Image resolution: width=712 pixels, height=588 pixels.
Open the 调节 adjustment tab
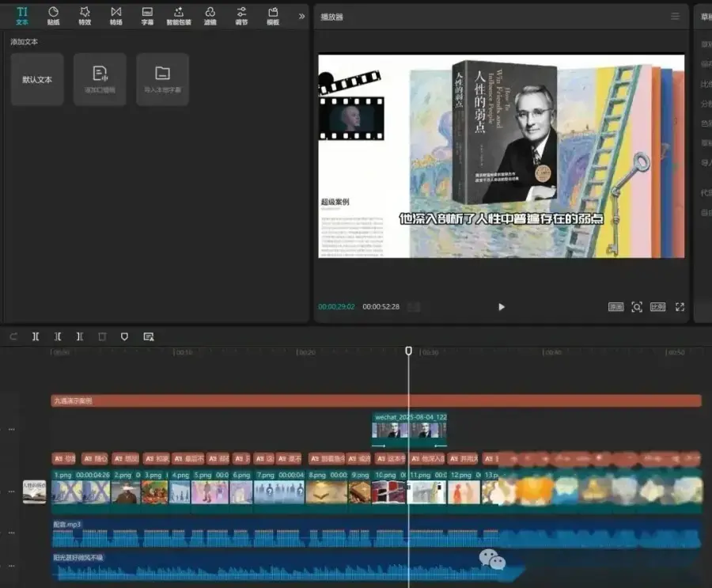tap(241, 16)
